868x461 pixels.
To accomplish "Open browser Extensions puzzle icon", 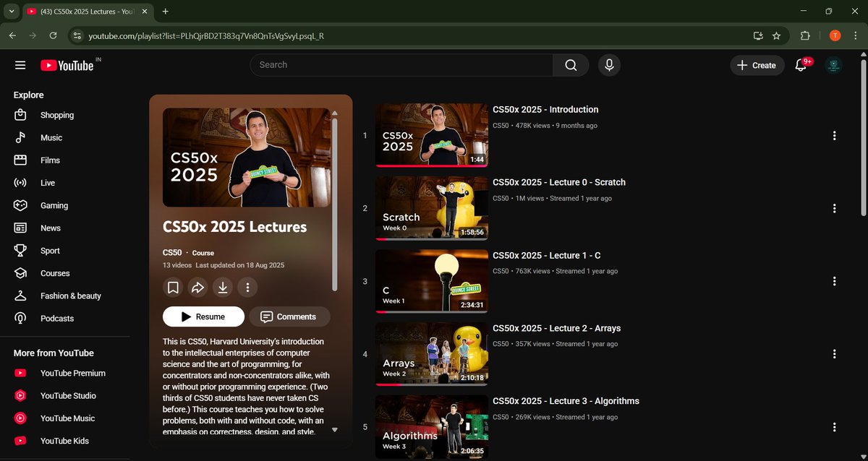I will [805, 35].
